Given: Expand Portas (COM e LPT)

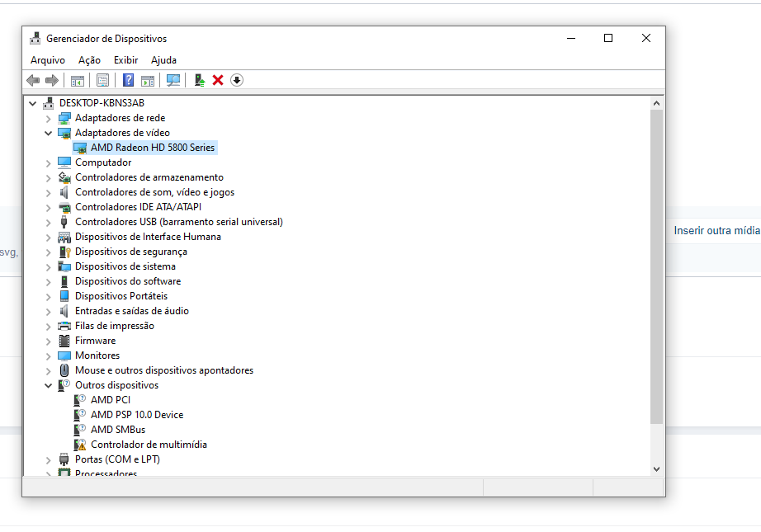Looking at the screenshot, I should (48, 459).
